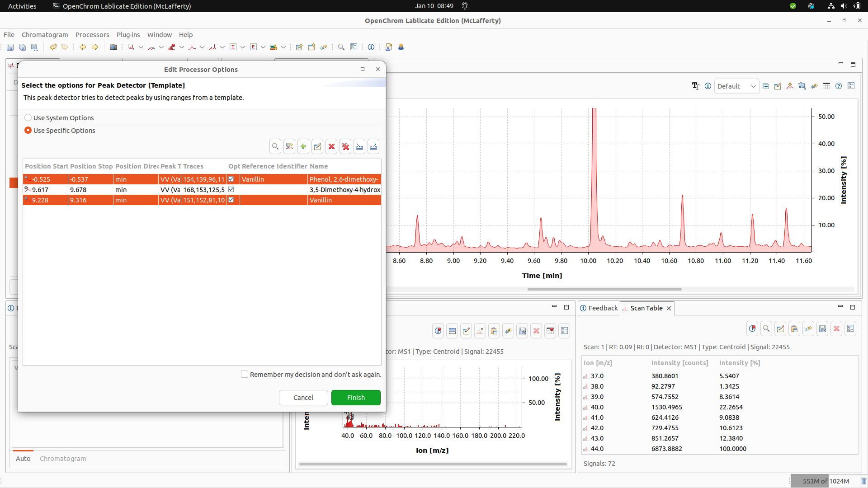Open the help question-mark icon on the chart toolbar
Screen dimensions: 868x488
coord(839,86)
